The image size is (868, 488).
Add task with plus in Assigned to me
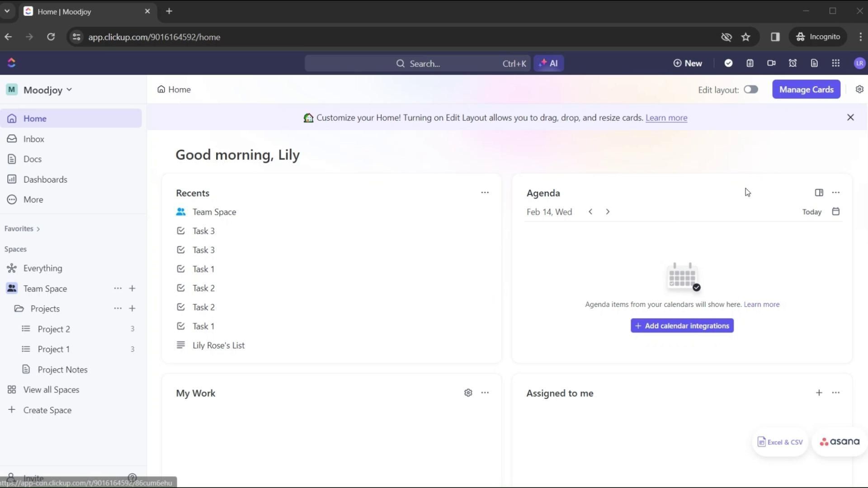[x=819, y=393]
